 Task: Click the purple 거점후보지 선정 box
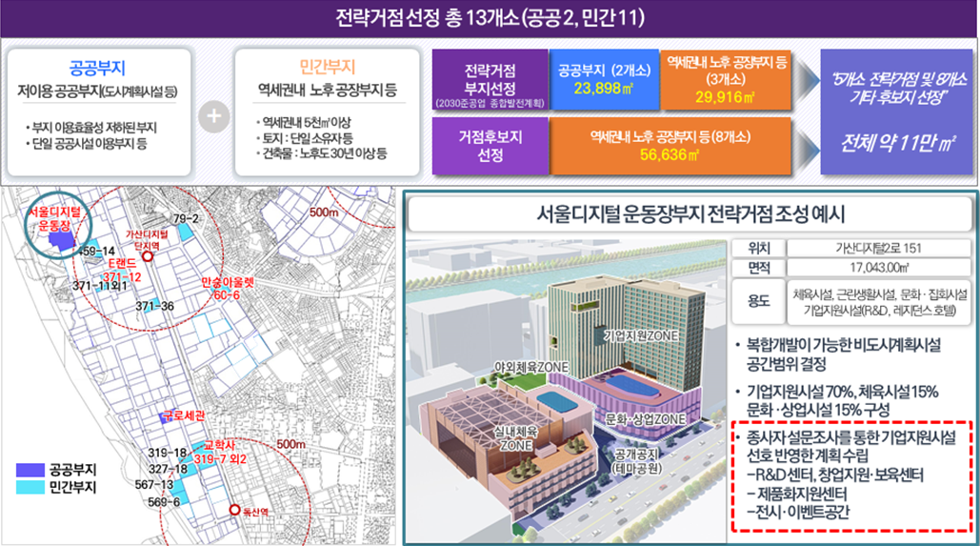point(490,146)
